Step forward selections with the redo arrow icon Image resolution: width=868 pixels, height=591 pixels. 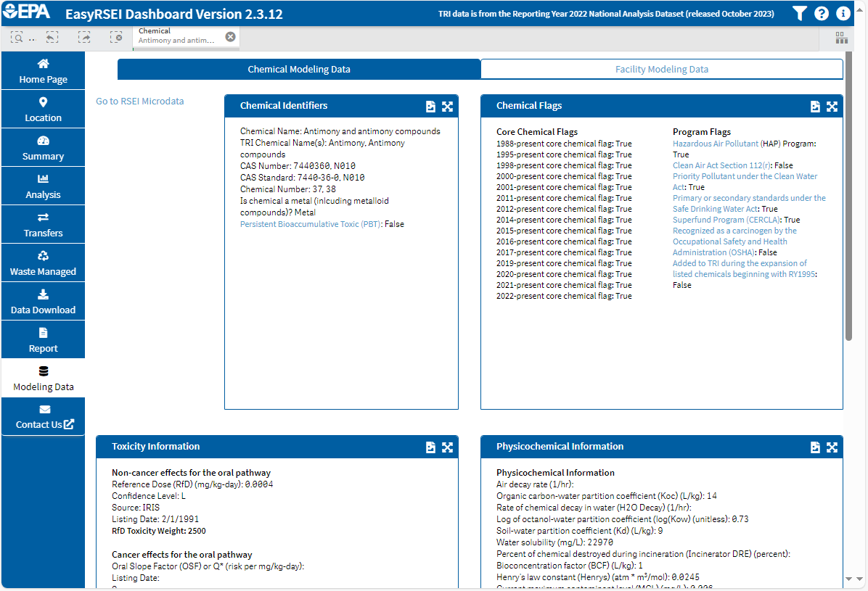(84, 37)
